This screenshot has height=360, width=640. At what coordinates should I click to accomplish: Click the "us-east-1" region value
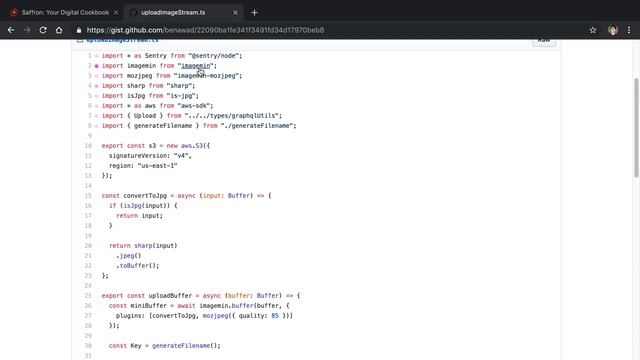(x=157, y=166)
